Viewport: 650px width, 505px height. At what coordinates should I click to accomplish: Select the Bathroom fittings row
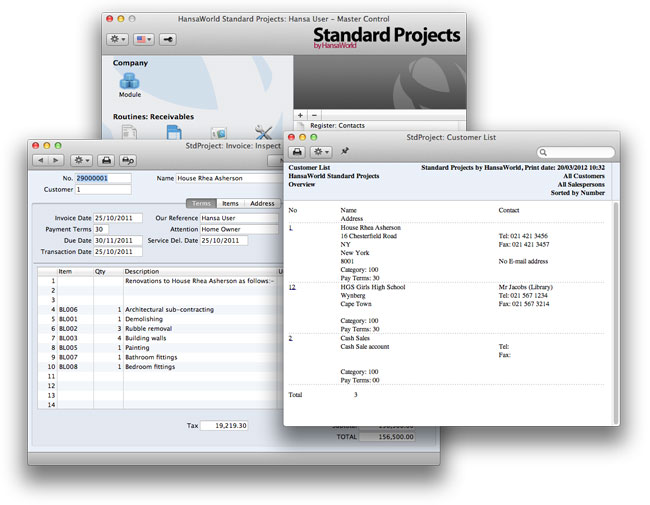pos(160,357)
